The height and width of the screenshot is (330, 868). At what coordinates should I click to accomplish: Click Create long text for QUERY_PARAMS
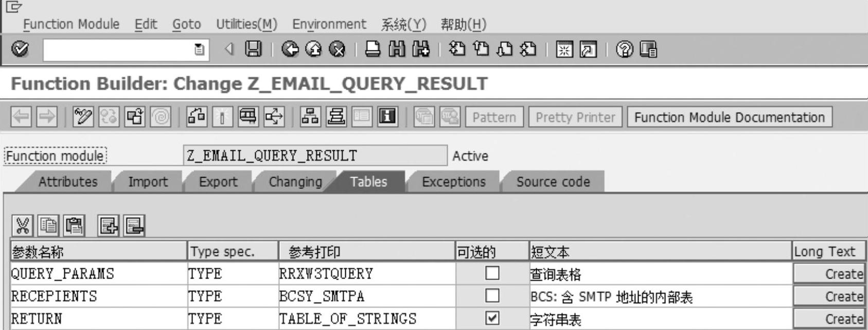click(829, 274)
